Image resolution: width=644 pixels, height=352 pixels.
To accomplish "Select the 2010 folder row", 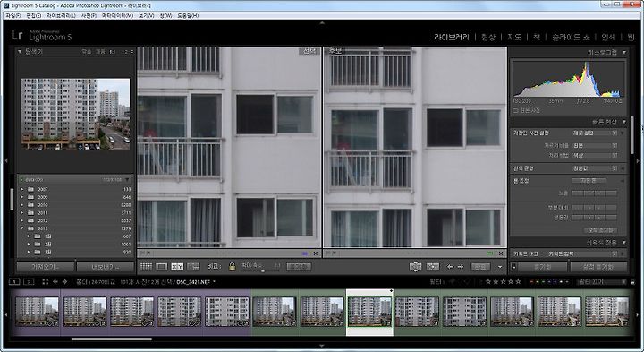I will (x=75, y=205).
